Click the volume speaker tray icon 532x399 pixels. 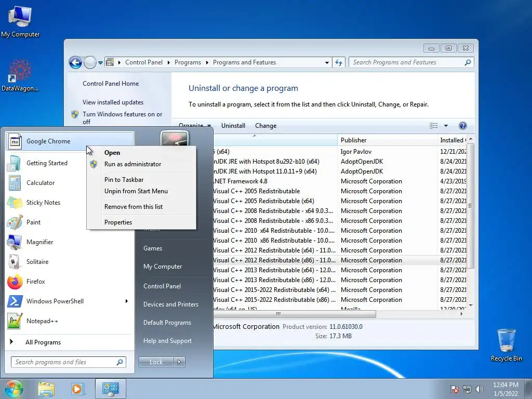(x=480, y=389)
